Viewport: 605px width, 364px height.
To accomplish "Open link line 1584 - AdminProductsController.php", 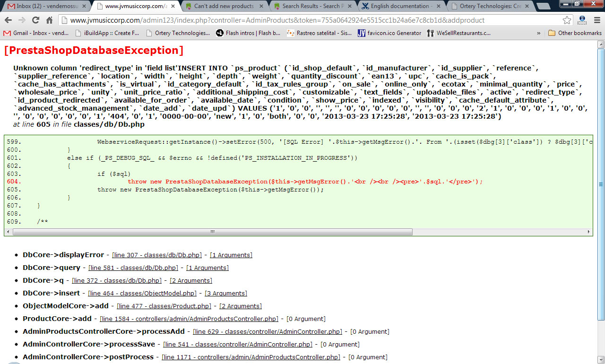I will pos(189,319).
